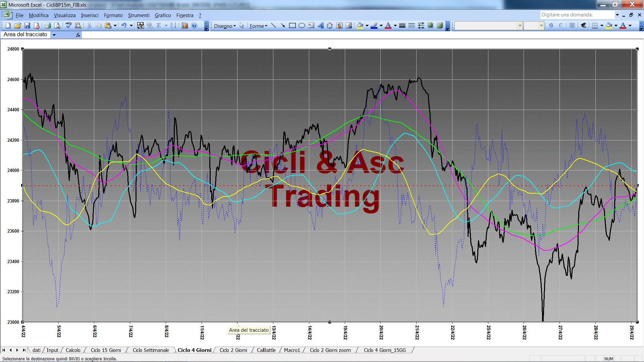Open Print Preview from the toolbar
Viewport: 644px width, 362px height.
point(57,25)
